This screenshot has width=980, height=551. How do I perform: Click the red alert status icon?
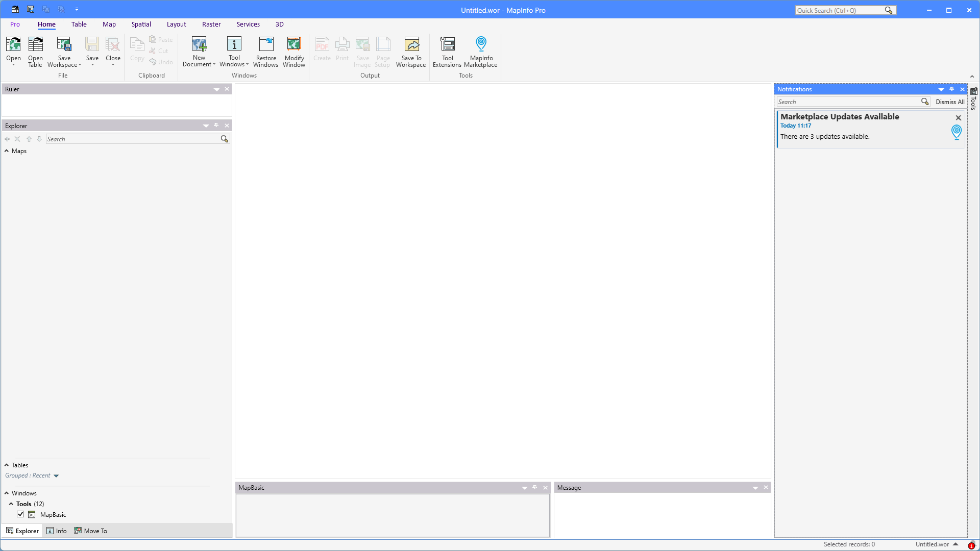coord(971,546)
